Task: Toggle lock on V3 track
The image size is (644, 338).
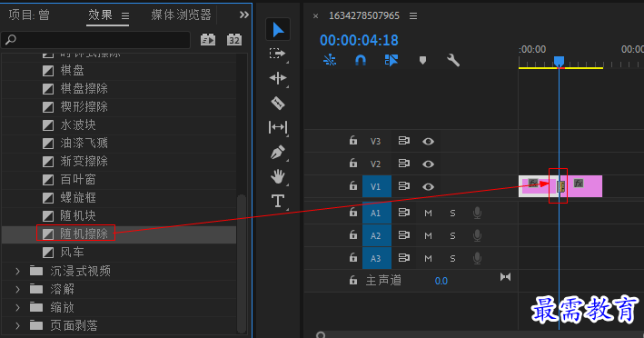Action: (x=352, y=141)
